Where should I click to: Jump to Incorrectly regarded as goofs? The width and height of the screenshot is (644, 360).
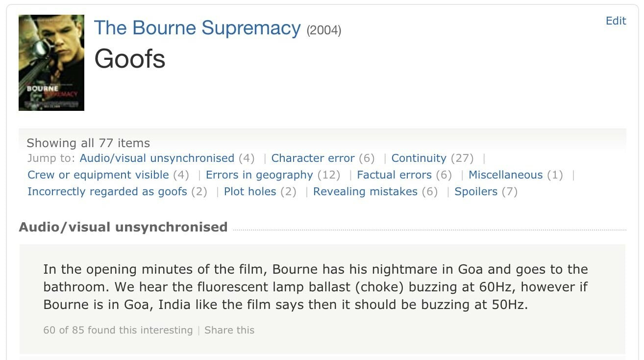pos(107,192)
